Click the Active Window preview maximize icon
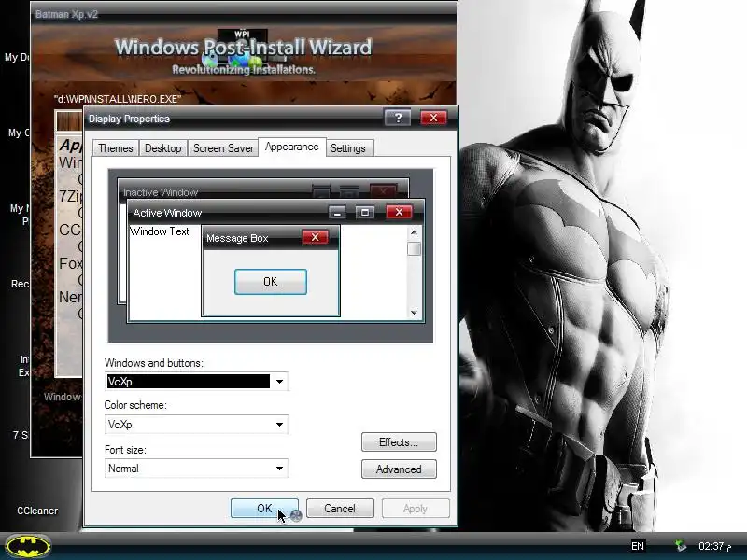The height and width of the screenshot is (560, 747). click(365, 212)
